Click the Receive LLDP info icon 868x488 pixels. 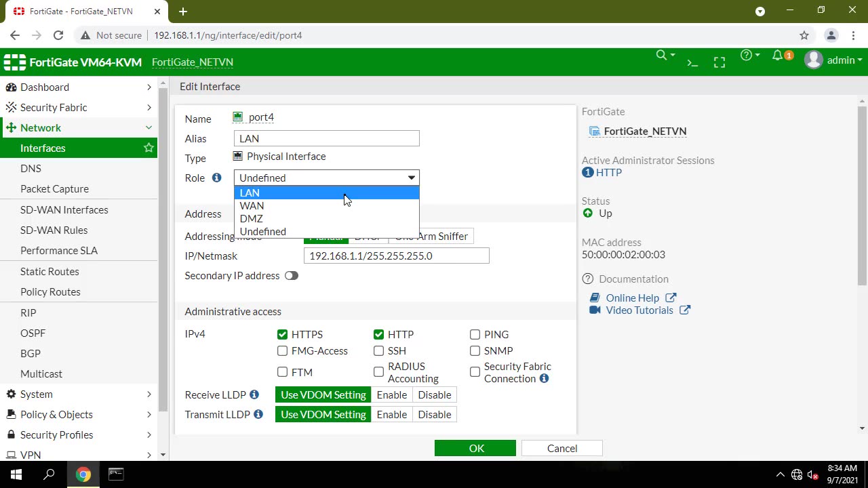[x=254, y=394]
